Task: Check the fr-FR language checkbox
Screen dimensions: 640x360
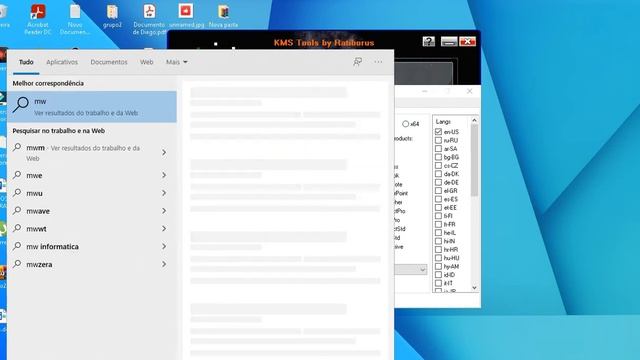Action: 438,224
